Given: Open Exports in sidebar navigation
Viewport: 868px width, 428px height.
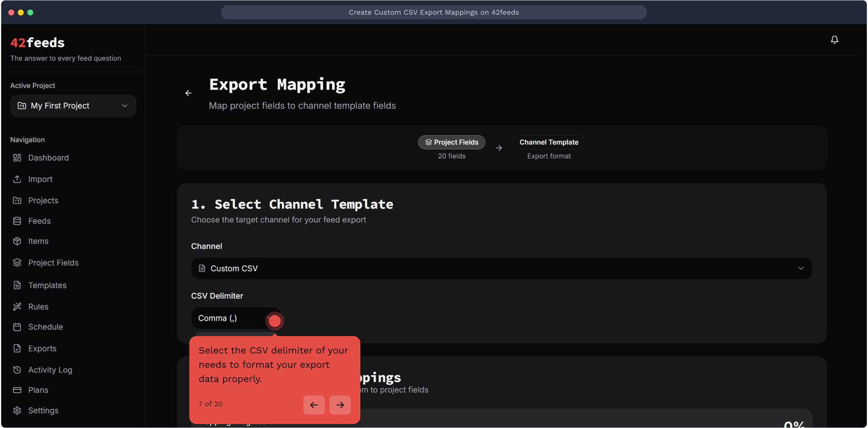Looking at the screenshot, I should pos(42,348).
